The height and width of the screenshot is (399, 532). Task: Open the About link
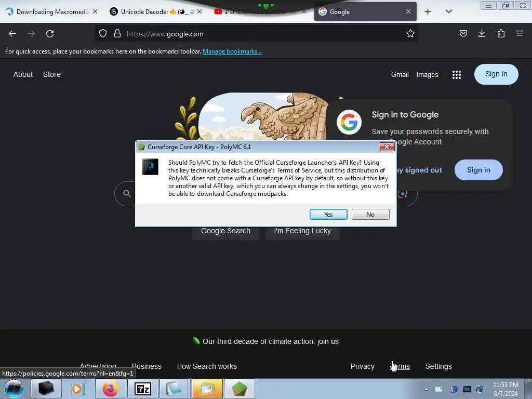pyautogui.click(x=23, y=74)
